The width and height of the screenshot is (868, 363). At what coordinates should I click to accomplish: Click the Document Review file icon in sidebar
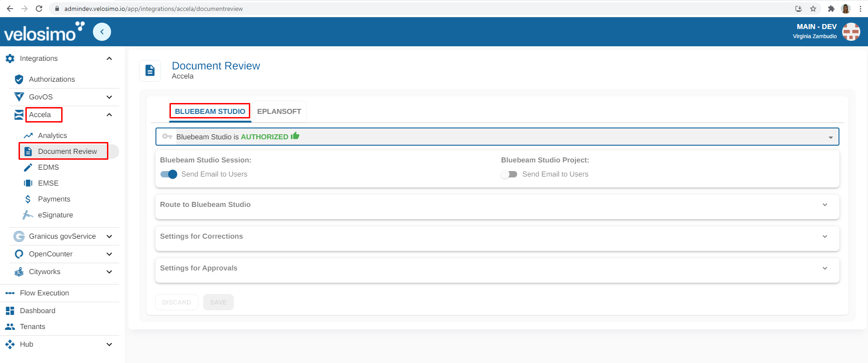[x=28, y=152]
